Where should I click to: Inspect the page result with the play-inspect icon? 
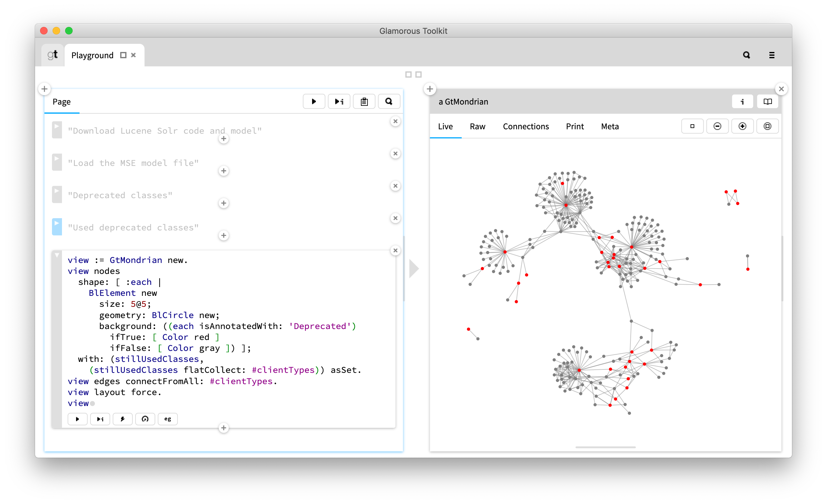click(339, 101)
